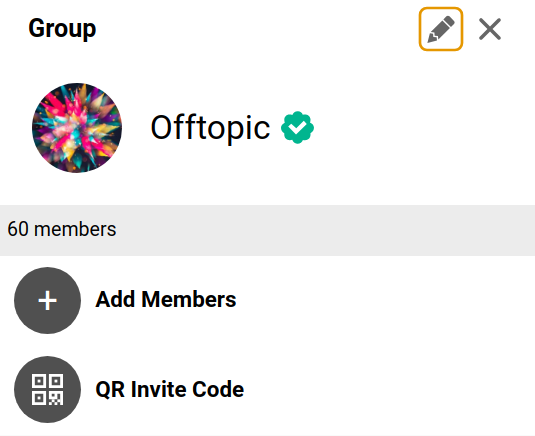Edit the Offtopic group name and picture
Screen dimensions: 535x436
point(441,29)
